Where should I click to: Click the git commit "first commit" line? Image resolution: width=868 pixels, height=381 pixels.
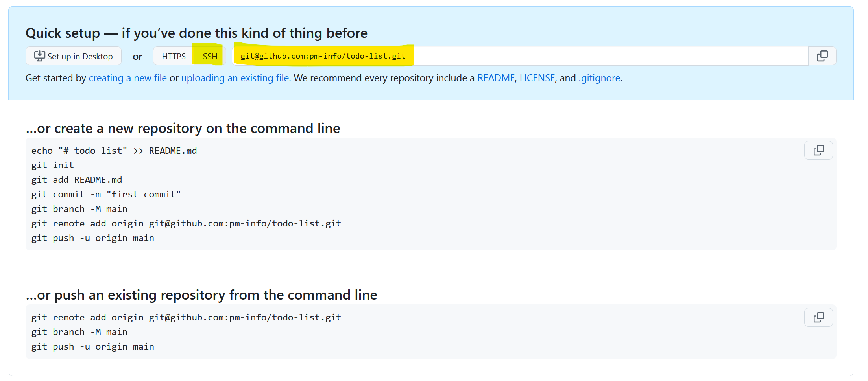(x=106, y=195)
